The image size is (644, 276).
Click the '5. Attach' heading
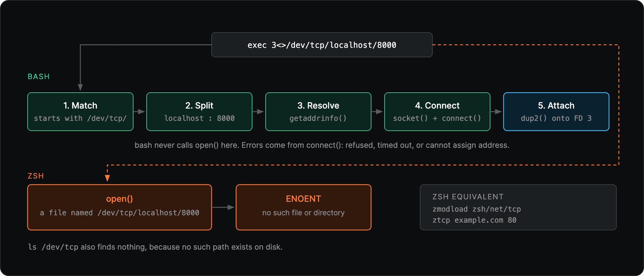pos(556,105)
